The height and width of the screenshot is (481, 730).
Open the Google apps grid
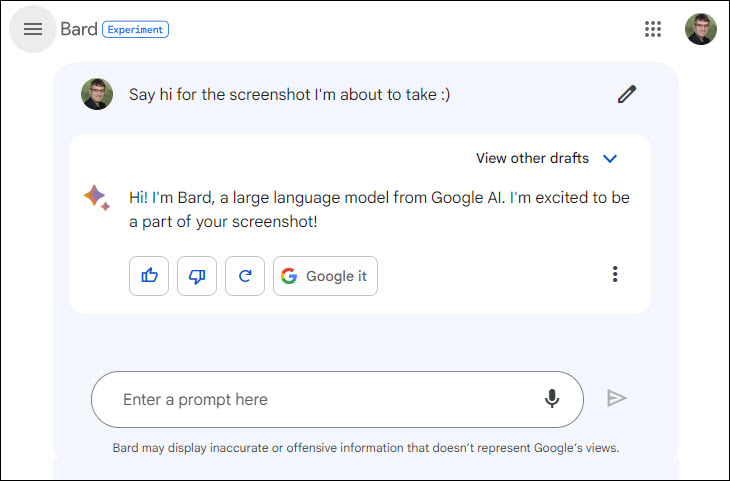[653, 29]
